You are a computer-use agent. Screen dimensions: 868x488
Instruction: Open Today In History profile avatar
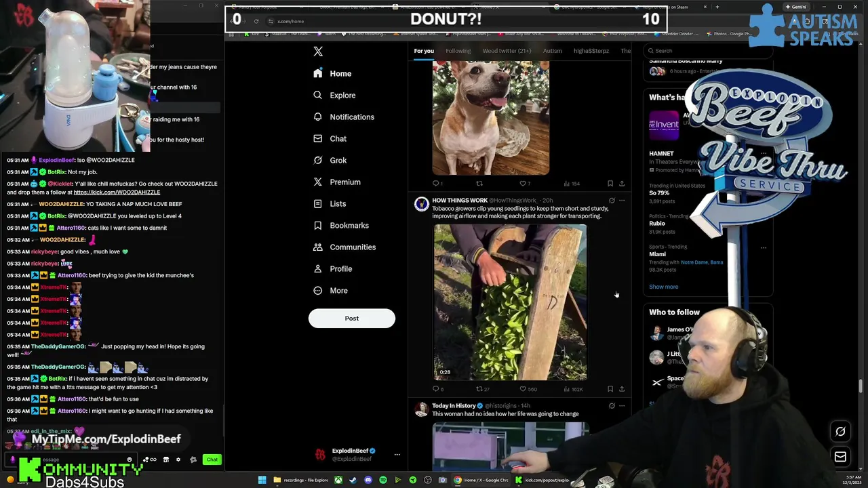pos(422,409)
